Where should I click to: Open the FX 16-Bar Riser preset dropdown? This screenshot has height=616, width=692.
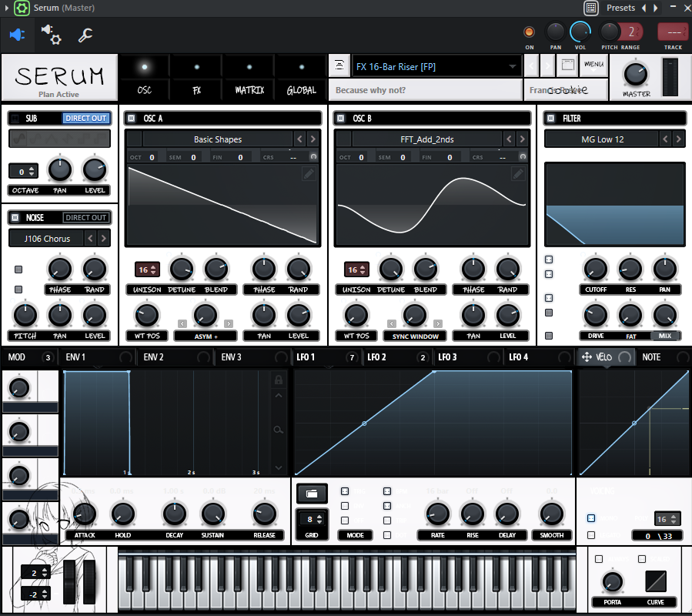436,67
